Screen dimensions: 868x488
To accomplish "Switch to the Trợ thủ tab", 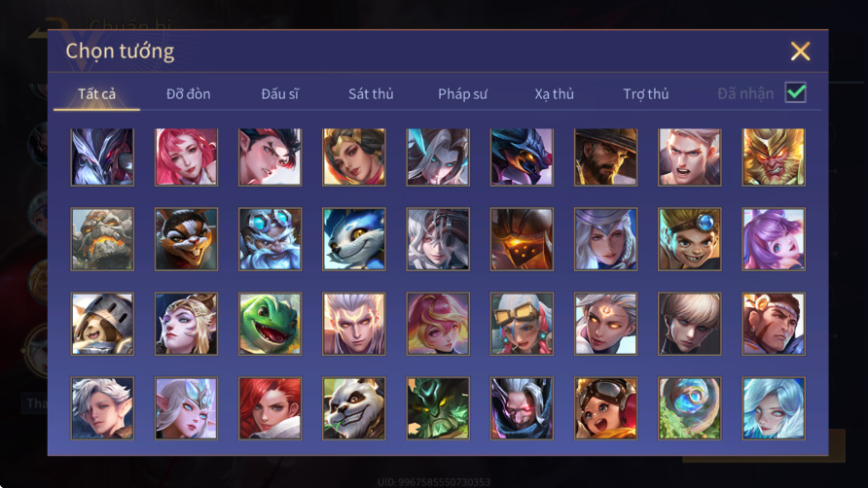I will (646, 94).
